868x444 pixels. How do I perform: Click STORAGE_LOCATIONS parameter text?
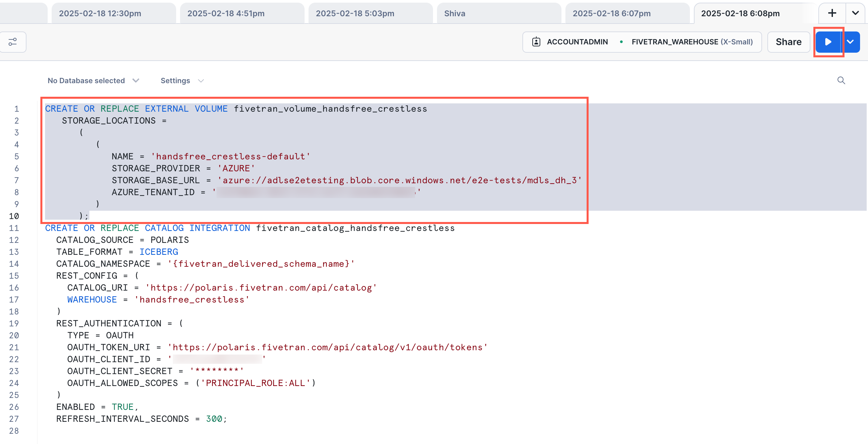click(109, 121)
